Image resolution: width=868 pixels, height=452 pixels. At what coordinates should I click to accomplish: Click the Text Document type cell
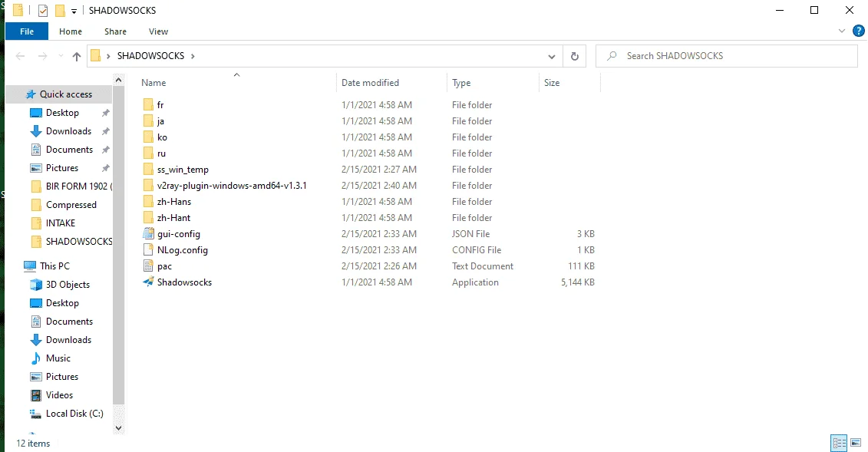(x=482, y=266)
